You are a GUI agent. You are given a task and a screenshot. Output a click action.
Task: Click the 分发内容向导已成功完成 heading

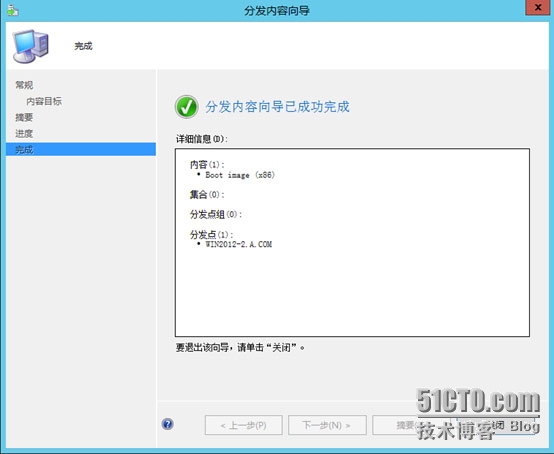(277, 107)
